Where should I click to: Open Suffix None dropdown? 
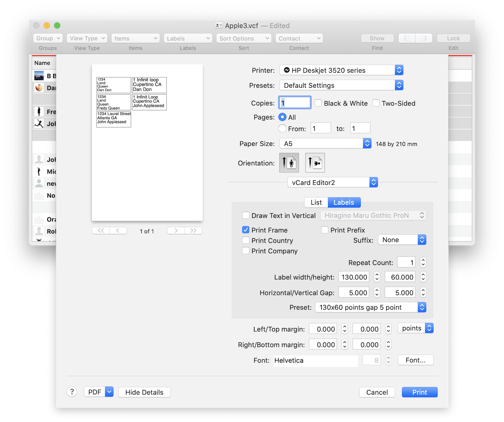(402, 240)
